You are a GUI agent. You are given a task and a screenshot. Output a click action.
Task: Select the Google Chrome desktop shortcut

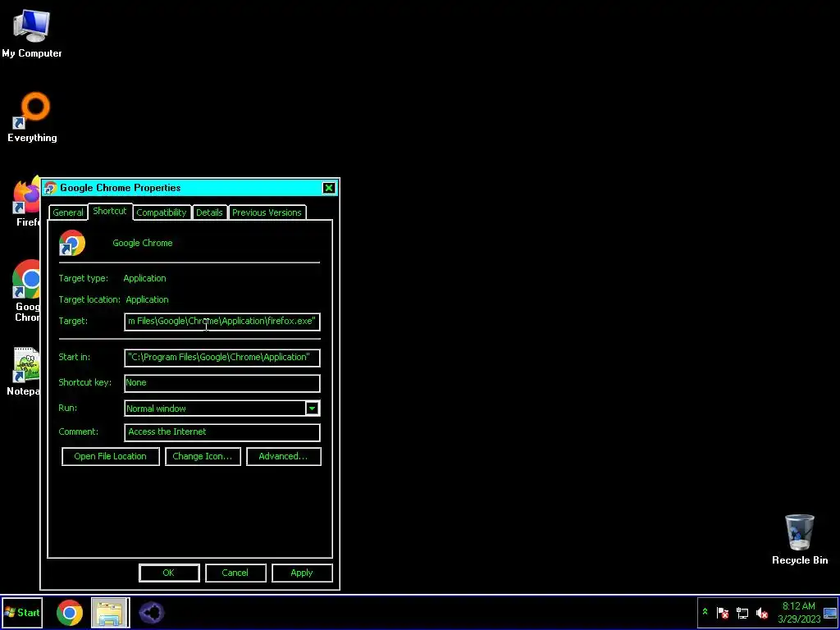coord(27,290)
